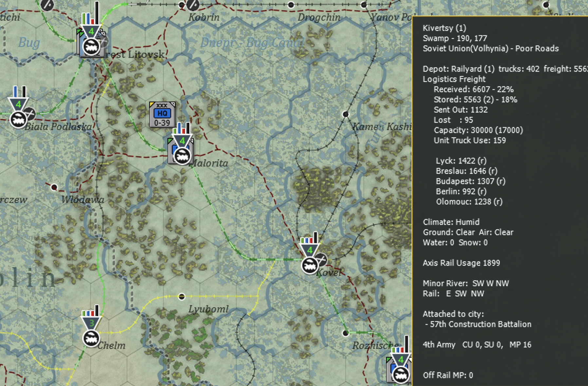Screen dimensions: 588x386
Task: Click the Kamen Kashirsky town dot
Action: coord(345,114)
